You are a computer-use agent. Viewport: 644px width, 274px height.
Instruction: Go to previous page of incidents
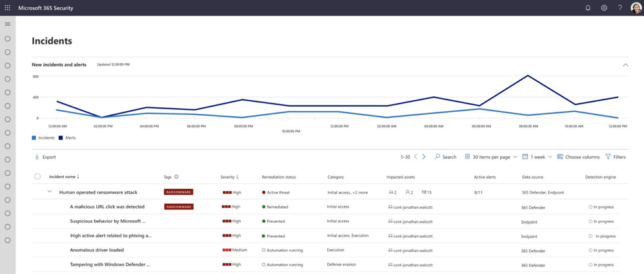(415, 157)
